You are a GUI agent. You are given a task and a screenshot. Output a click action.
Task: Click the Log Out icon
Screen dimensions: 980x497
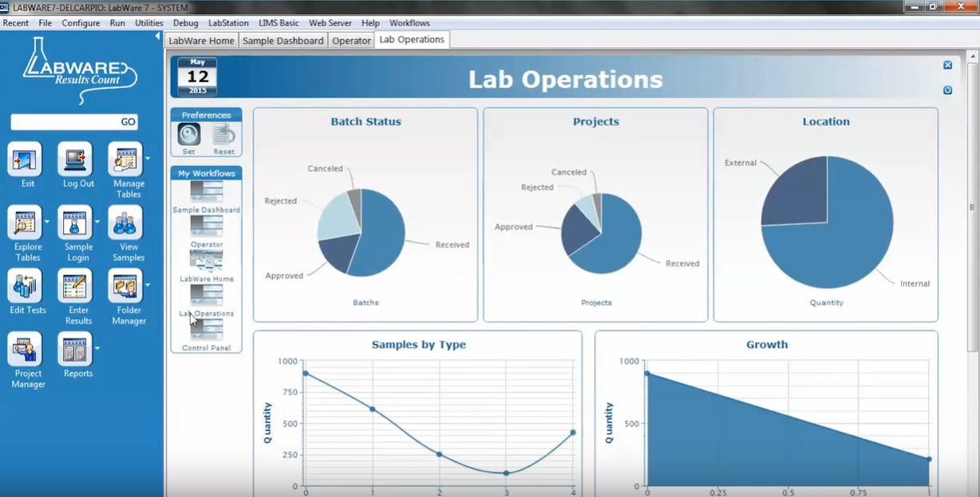[75, 159]
